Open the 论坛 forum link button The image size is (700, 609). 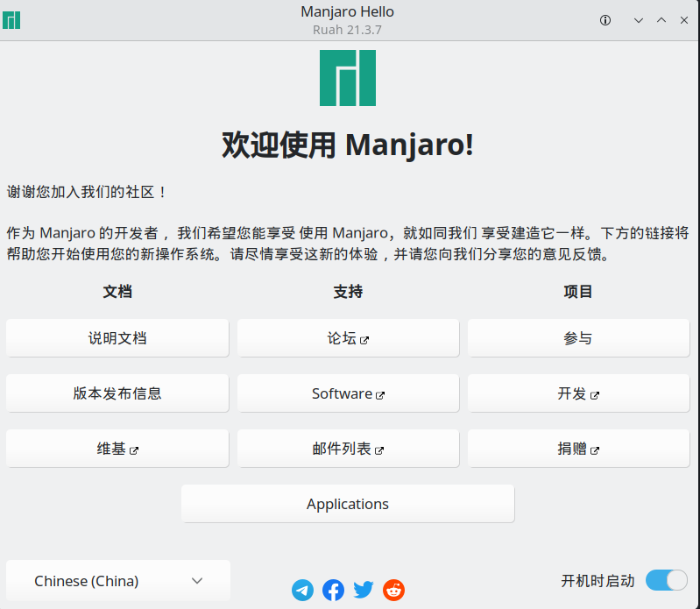(x=348, y=338)
